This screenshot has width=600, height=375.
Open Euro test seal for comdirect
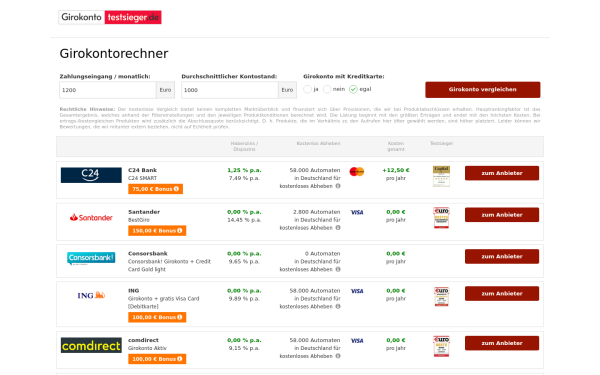[x=441, y=346]
